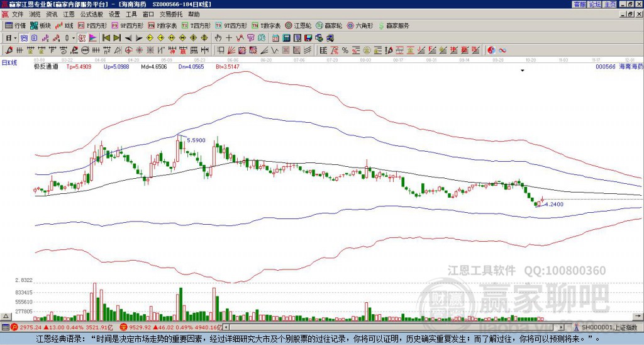
Task: Select the percent % tool
Action: pos(345,50)
